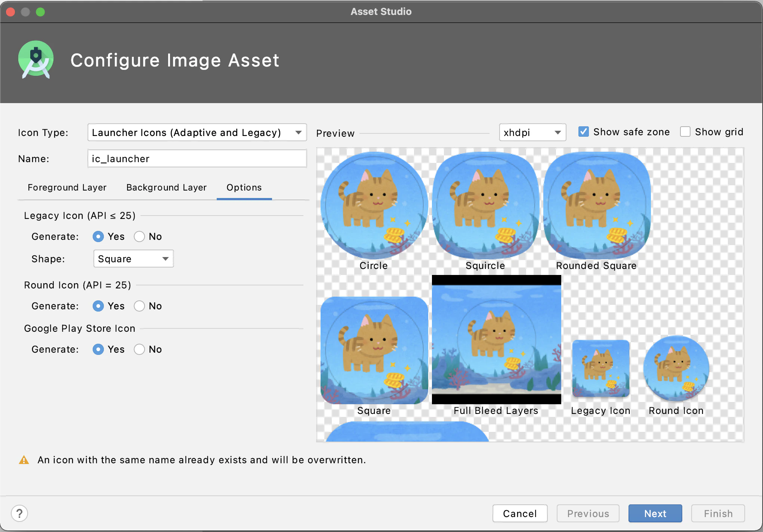Select Yes for Legacy Icon generate

98,236
